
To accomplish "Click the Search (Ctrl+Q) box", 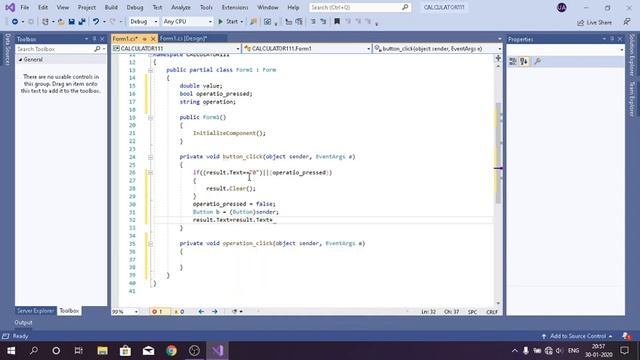I will click(x=360, y=7).
